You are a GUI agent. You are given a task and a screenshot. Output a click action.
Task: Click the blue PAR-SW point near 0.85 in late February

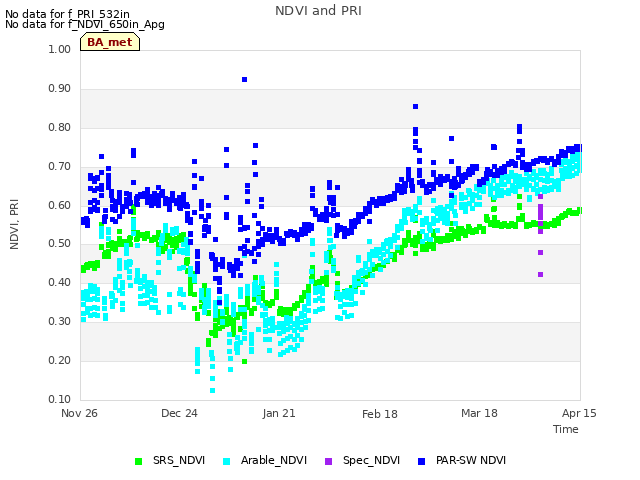point(416,107)
